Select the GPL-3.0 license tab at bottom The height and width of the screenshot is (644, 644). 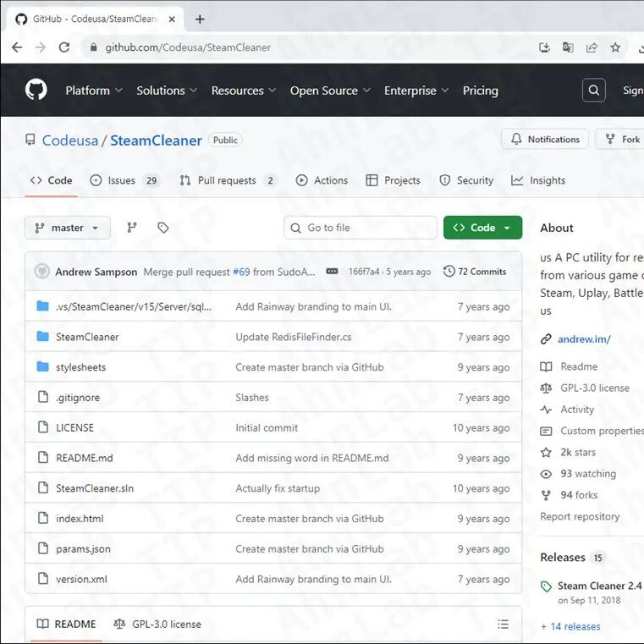point(157,624)
